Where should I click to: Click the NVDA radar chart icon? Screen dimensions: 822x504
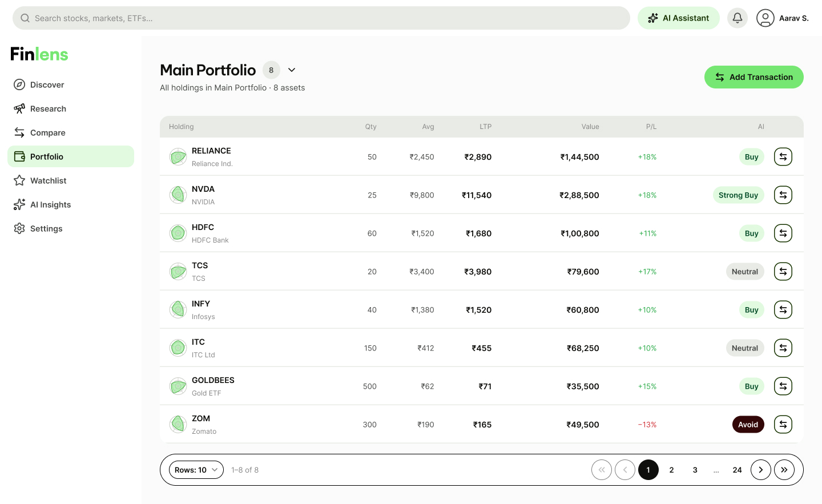(x=178, y=195)
